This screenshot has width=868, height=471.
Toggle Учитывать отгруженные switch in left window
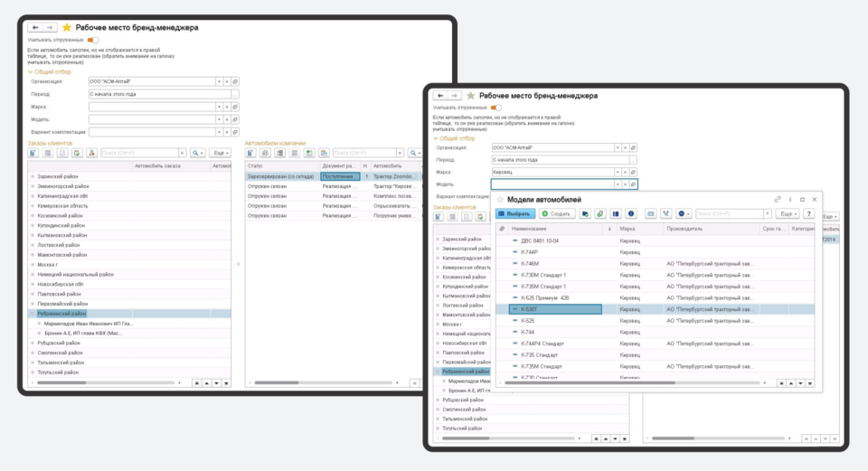pyautogui.click(x=91, y=40)
